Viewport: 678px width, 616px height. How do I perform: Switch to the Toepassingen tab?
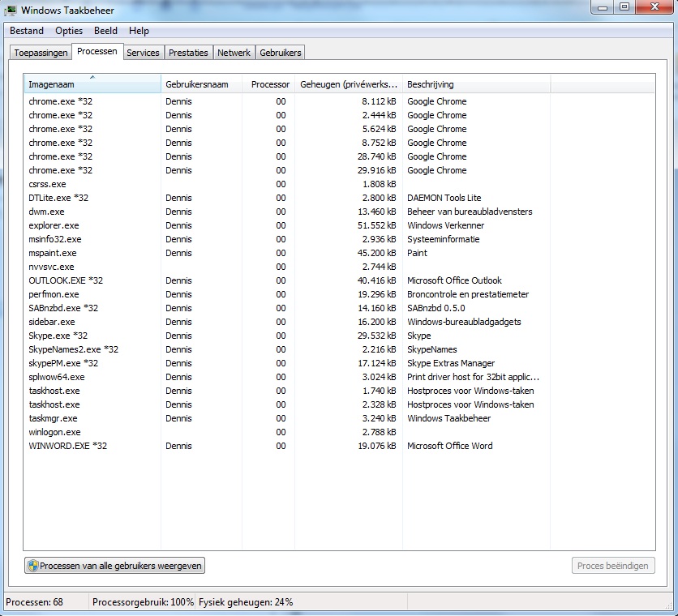point(40,52)
